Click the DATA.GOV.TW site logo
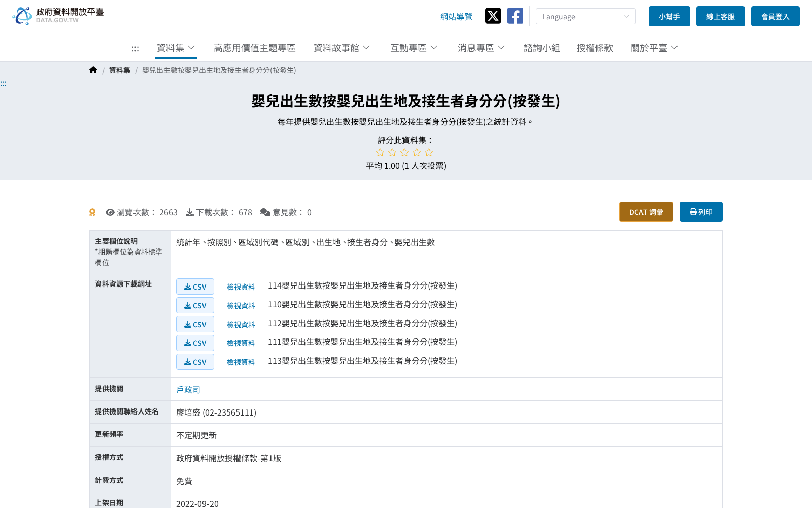The height and width of the screenshot is (508, 812). (x=58, y=16)
